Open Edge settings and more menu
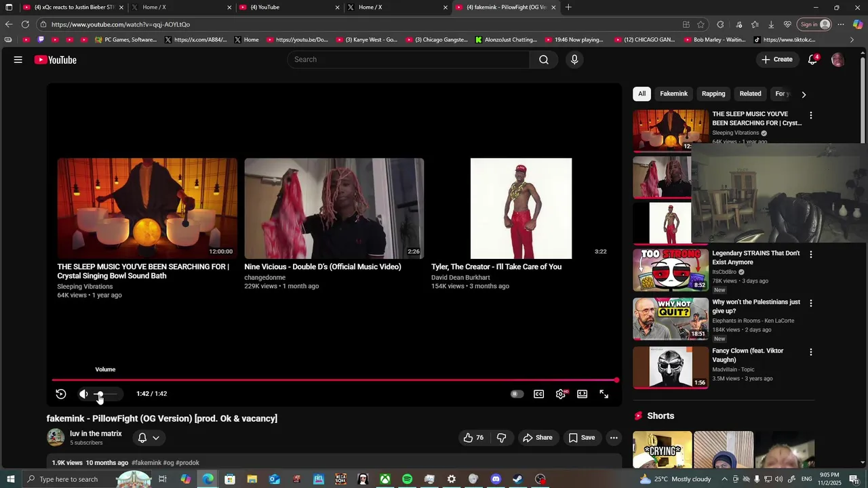 coord(841,24)
